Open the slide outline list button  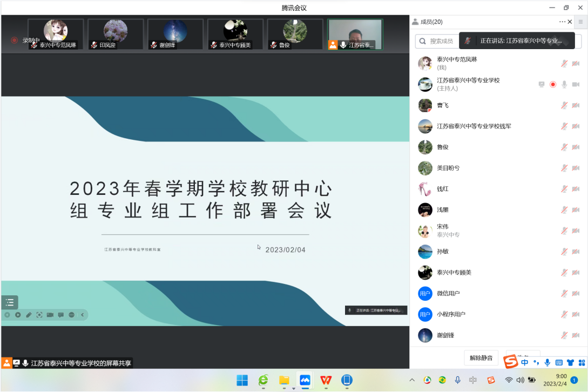click(10, 302)
